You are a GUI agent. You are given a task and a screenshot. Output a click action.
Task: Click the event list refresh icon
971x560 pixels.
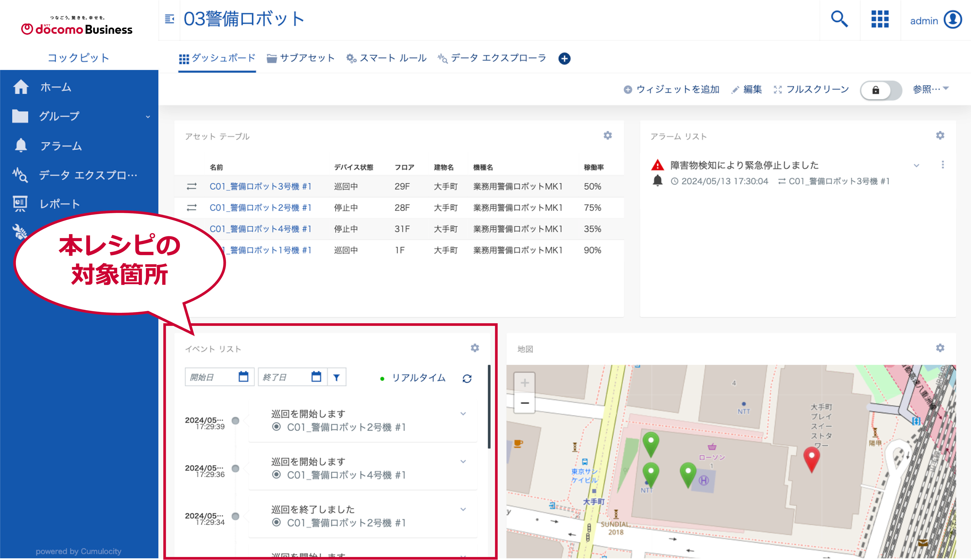tap(467, 378)
